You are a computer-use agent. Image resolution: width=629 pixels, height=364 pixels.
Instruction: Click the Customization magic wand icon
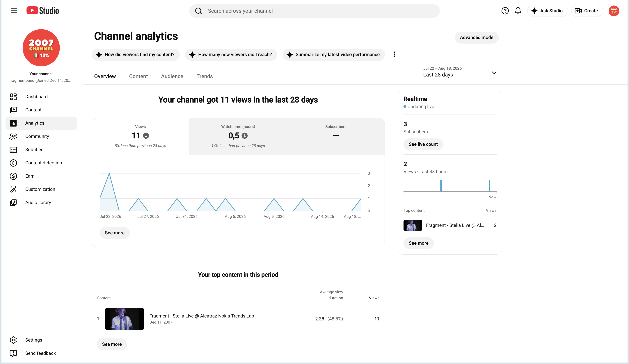click(x=13, y=189)
